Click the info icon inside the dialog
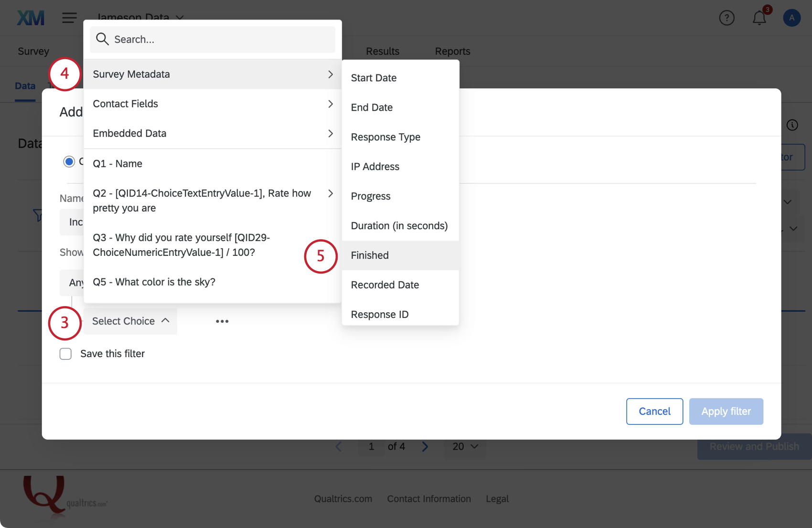812x528 pixels. 792,125
